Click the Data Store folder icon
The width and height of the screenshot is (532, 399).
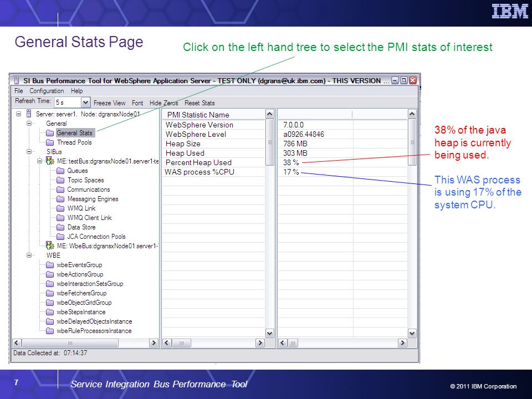coord(60,227)
